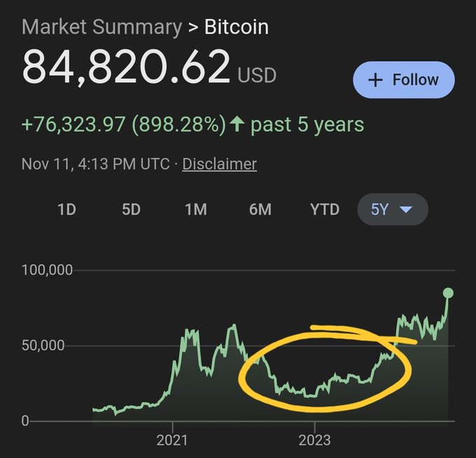This screenshot has width=476, height=458.
Task: Click the 5Y range label
Action: point(379,209)
